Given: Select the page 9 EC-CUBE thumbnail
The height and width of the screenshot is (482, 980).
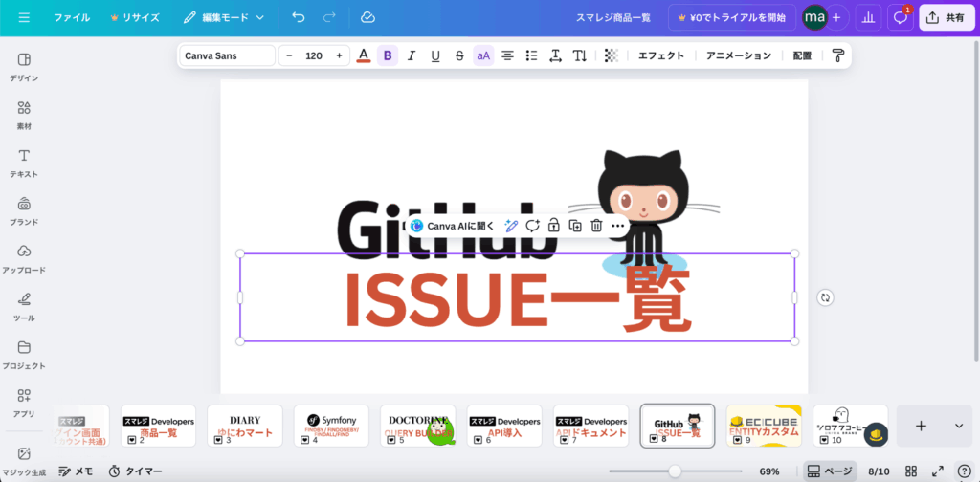Looking at the screenshot, I should [x=764, y=426].
